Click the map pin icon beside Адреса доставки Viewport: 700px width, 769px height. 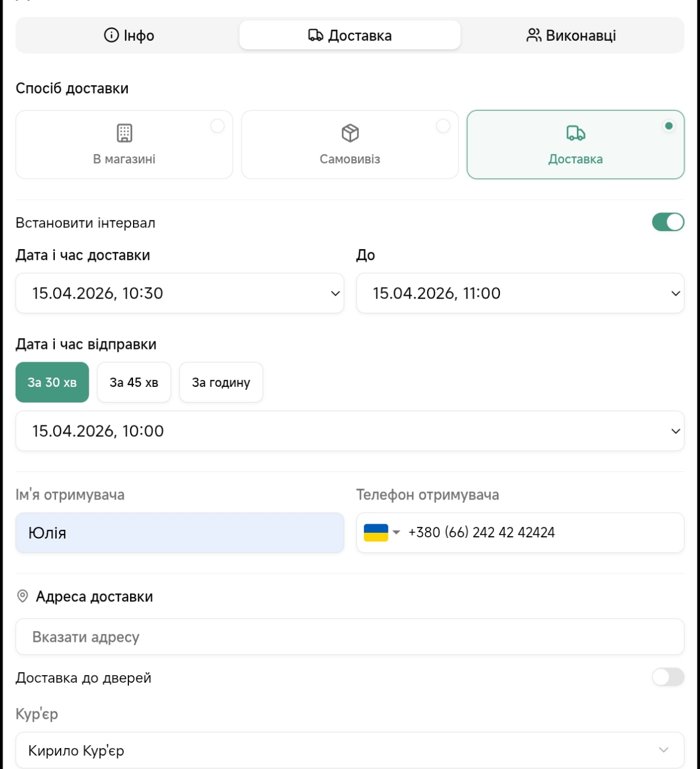(23, 596)
